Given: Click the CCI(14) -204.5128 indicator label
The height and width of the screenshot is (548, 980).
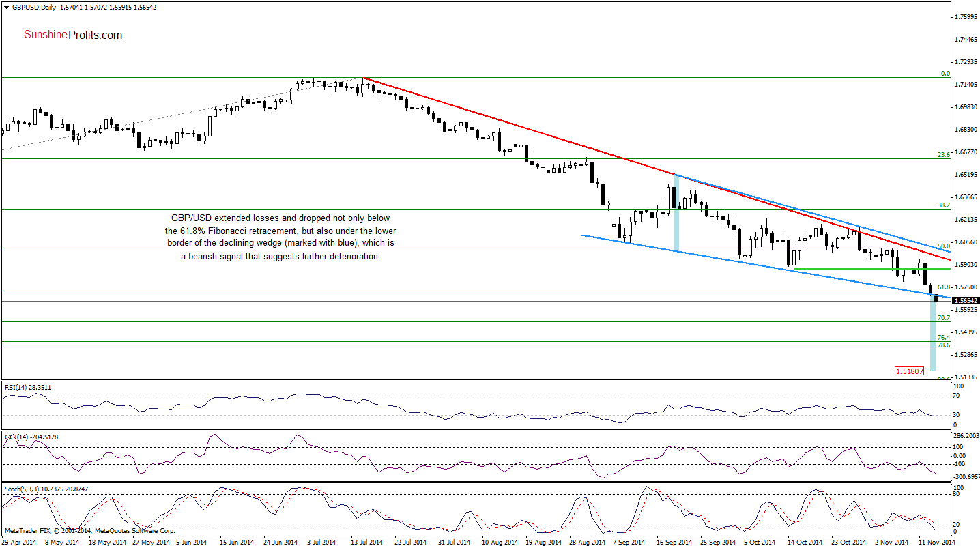Looking at the screenshot, I should [31, 437].
